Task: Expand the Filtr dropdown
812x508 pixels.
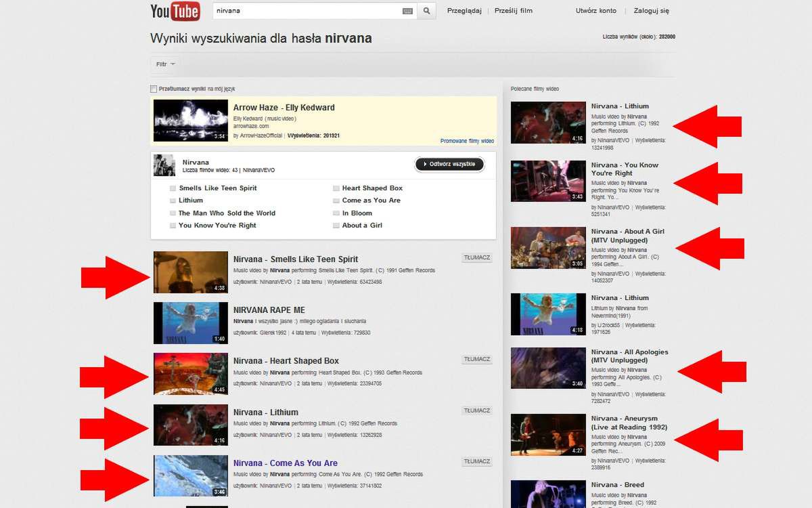Action: 166,64
